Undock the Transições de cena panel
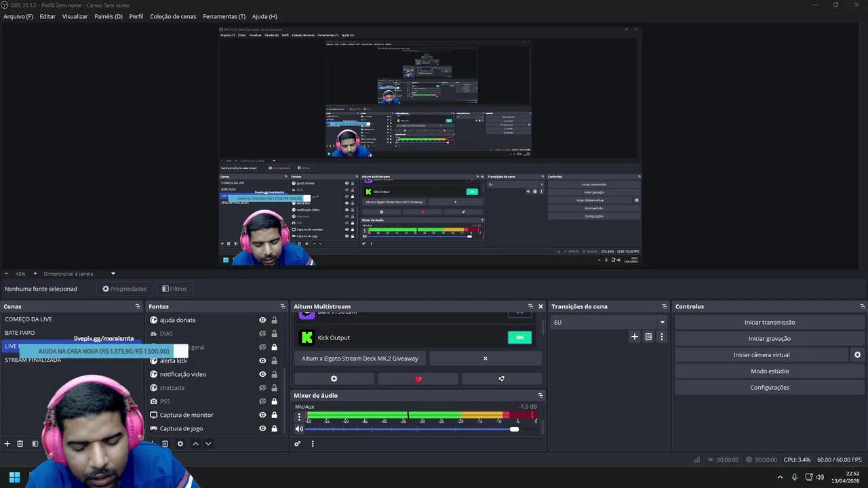Viewport: 868px width, 488px height. point(664,306)
